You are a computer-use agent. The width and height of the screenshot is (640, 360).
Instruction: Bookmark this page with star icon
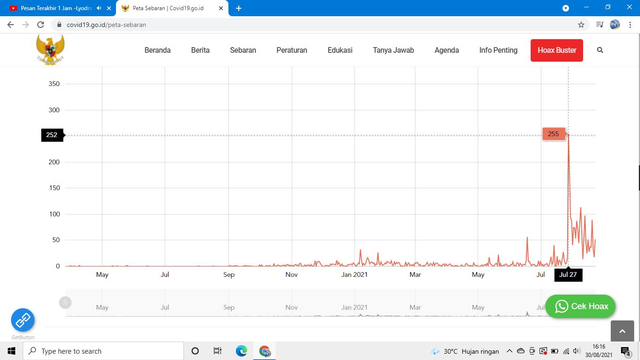point(581,25)
